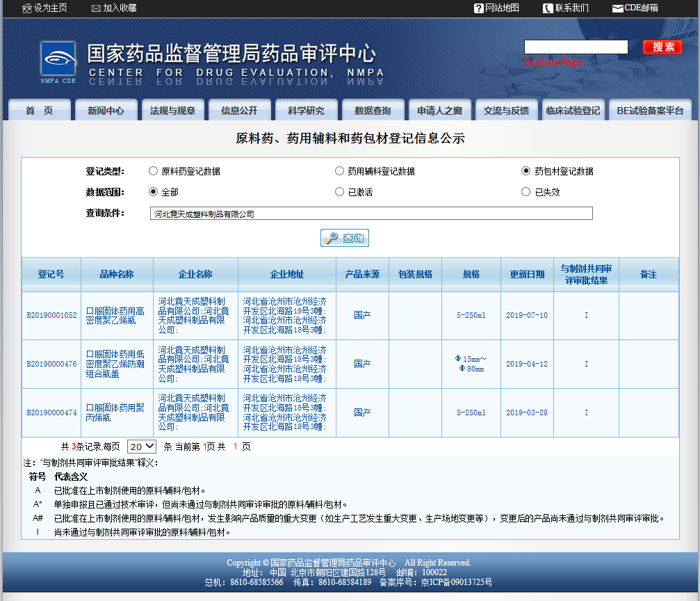Click the 品种名称 column header
Viewport: 700px width, 601px height.
tap(117, 274)
